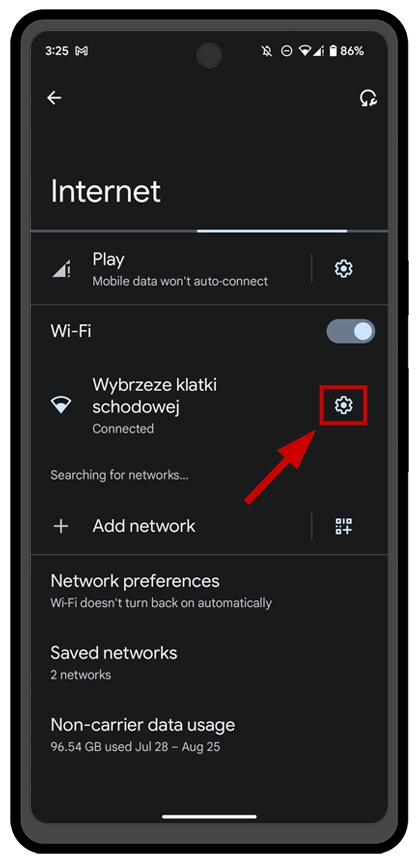Tap the back arrow icon
Image resolution: width=419 pixels, height=862 pixels.
point(54,98)
